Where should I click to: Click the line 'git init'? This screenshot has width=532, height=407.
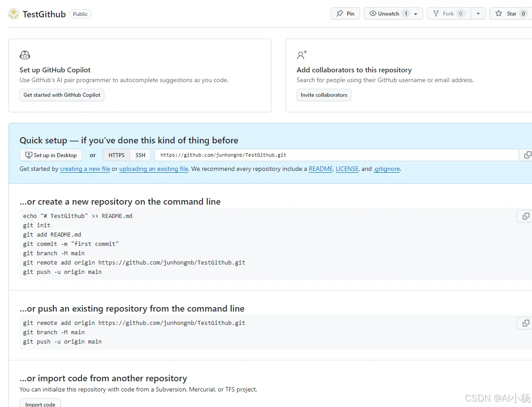(37, 225)
